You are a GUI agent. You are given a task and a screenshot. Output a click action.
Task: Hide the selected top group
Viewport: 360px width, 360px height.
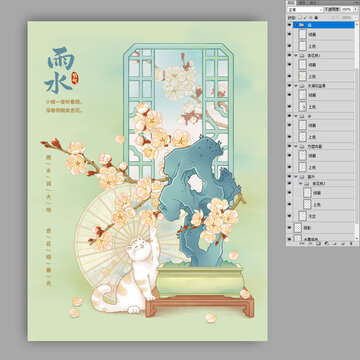click(289, 25)
